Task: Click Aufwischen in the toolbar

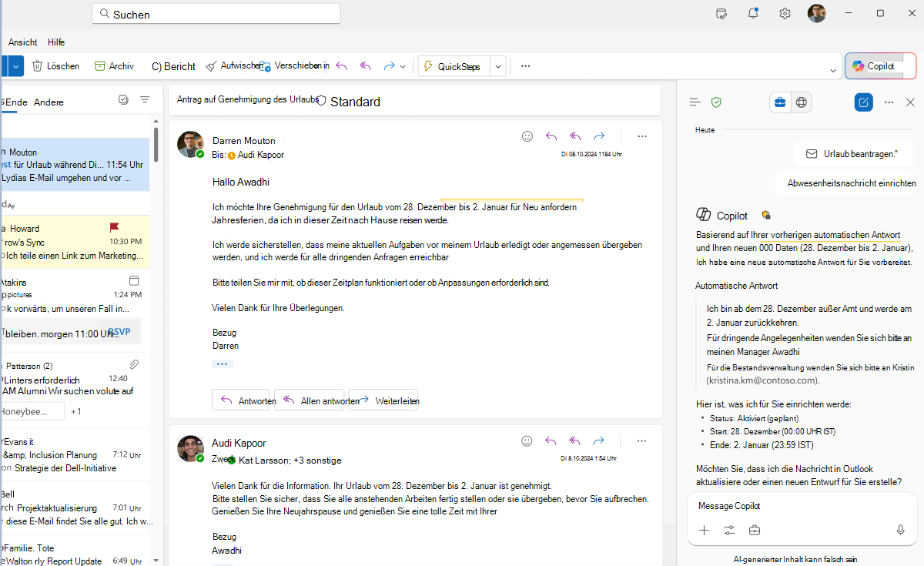Action: (x=233, y=66)
